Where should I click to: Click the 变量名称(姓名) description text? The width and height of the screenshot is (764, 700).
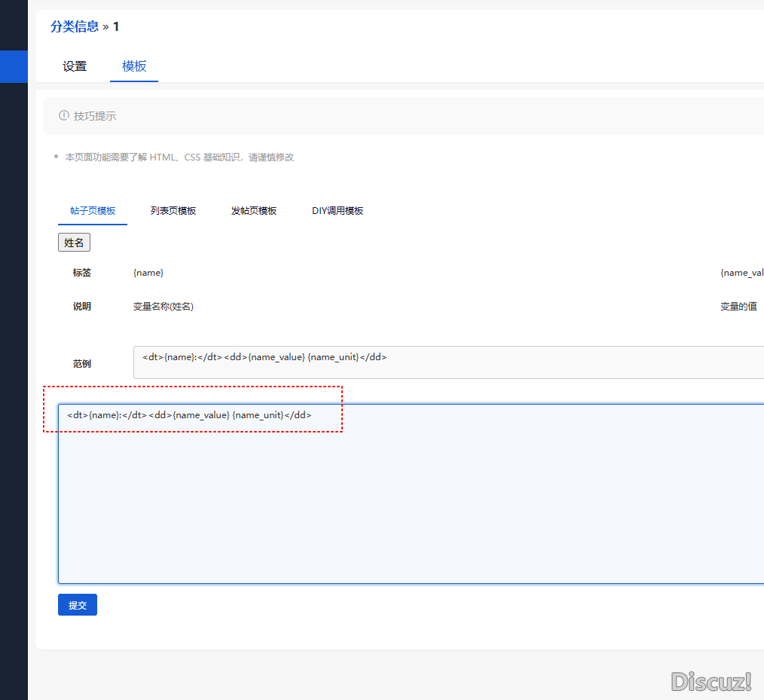point(163,307)
